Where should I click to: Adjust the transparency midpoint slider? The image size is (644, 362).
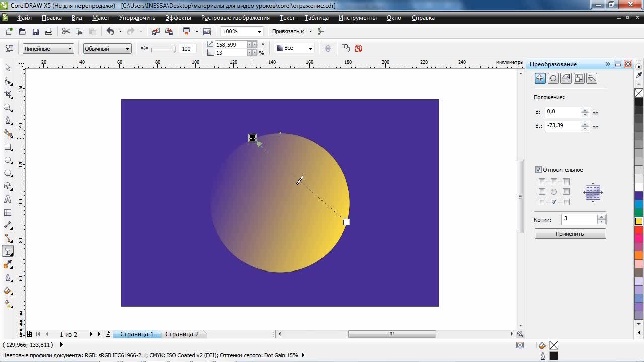pyautogui.click(x=163, y=49)
